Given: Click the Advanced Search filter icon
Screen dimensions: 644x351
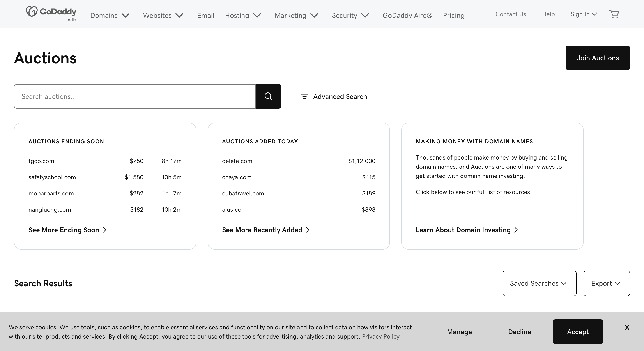Looking at the screenshot, I should pyautogui.click(x=304, y=96).
